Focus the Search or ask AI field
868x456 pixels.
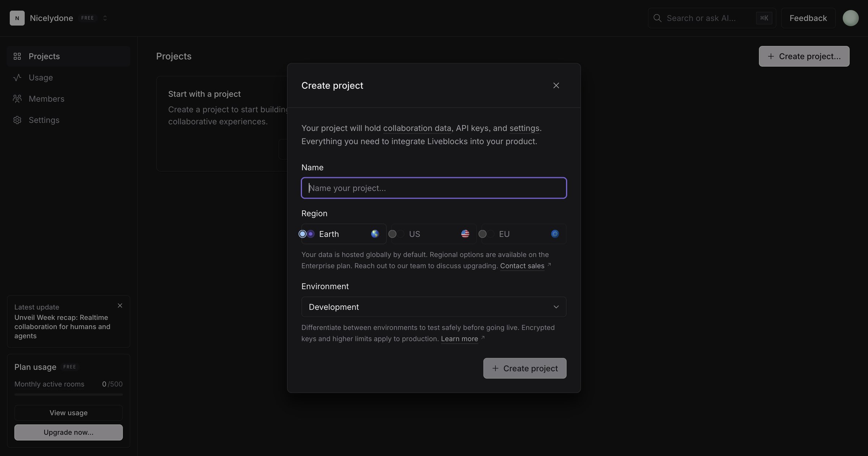point(711,18)
